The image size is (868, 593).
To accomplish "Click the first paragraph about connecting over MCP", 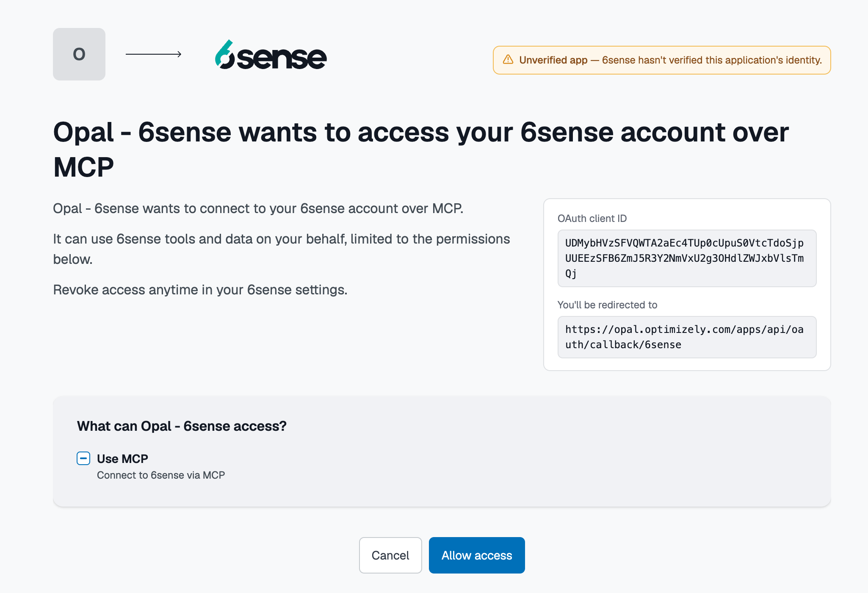I will (x=258, y=208).
